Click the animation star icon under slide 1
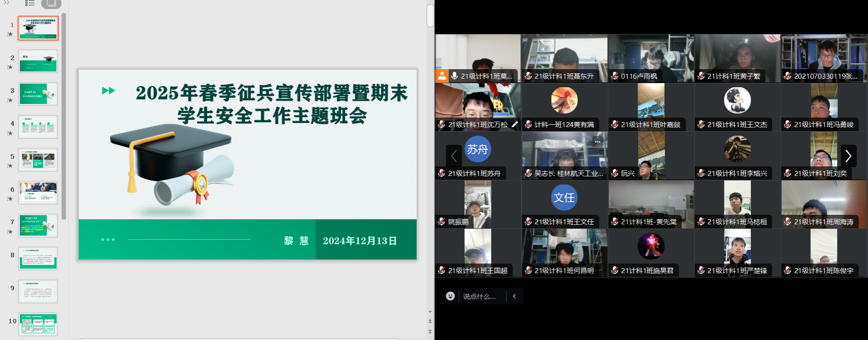The width and height of the screenshot is (868, 340). [10, 34]
